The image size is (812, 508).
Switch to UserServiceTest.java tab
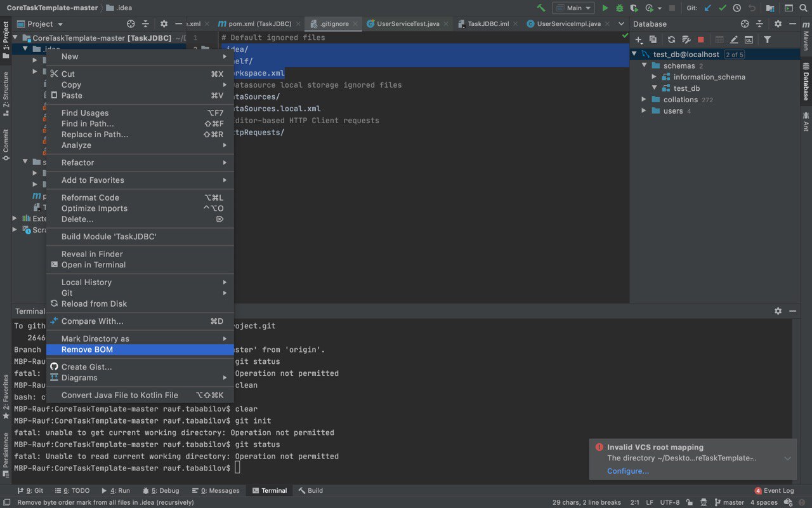tap(408, 23)
